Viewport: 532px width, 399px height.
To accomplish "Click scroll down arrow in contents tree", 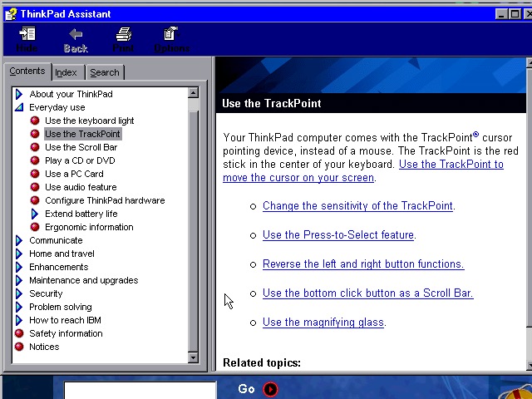I will (193, 357).
